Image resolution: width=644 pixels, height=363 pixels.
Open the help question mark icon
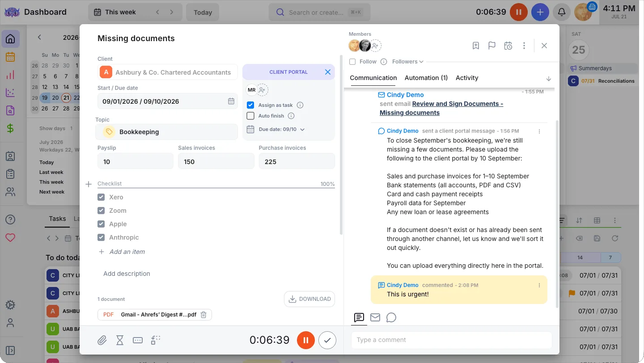[10, 219]
